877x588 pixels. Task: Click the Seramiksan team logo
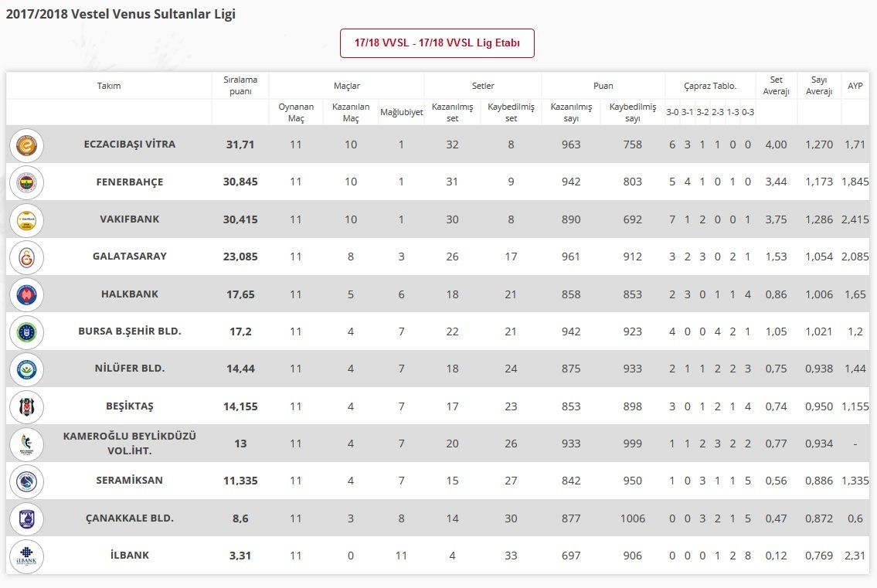[x=26, y=481]
